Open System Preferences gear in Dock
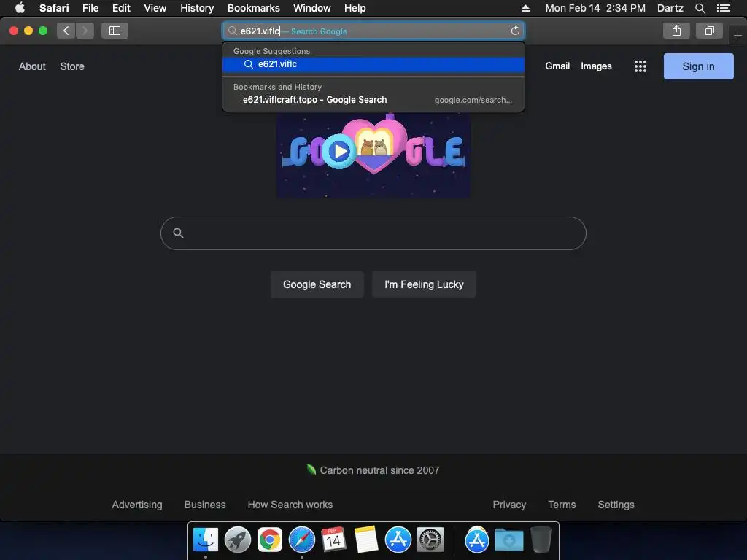747x560 pixels. 430,540
